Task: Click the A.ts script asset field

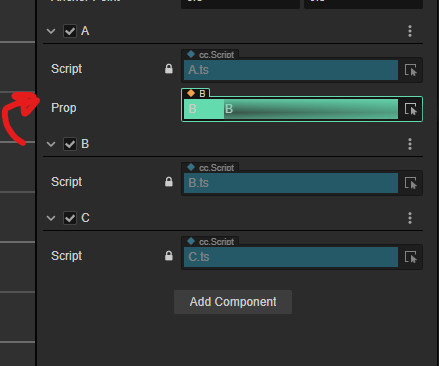Action: 291,70
